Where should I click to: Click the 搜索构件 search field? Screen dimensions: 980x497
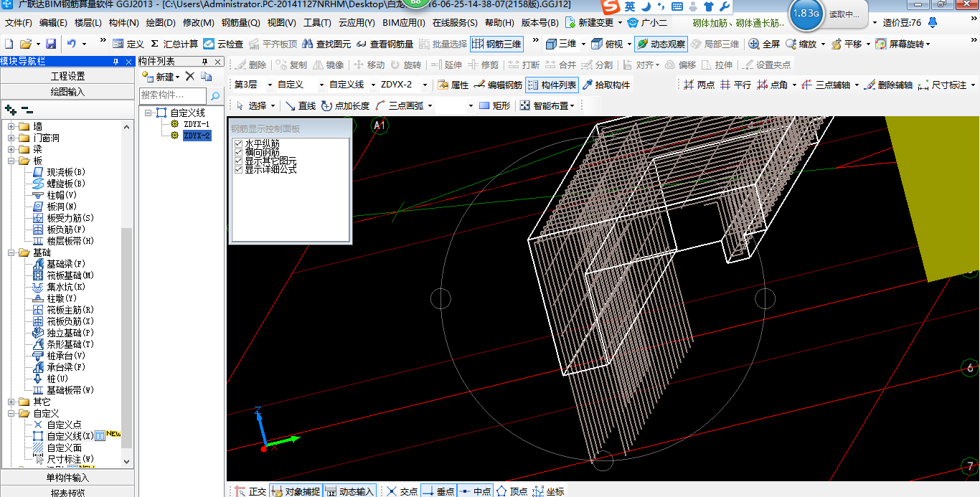pos(173,95)
